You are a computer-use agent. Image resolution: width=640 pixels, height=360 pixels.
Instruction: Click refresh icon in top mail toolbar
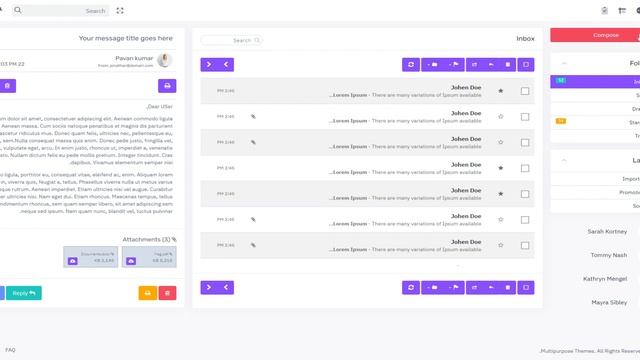(411, 64)
